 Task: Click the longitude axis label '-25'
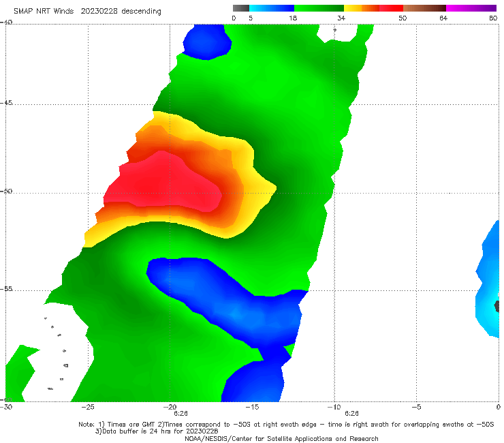coord(88,407)
